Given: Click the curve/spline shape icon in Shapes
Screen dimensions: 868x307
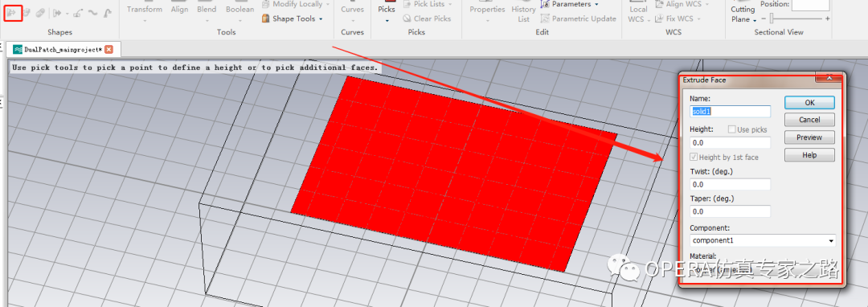Looking at the screenshot, I should (x=93, y=13).
